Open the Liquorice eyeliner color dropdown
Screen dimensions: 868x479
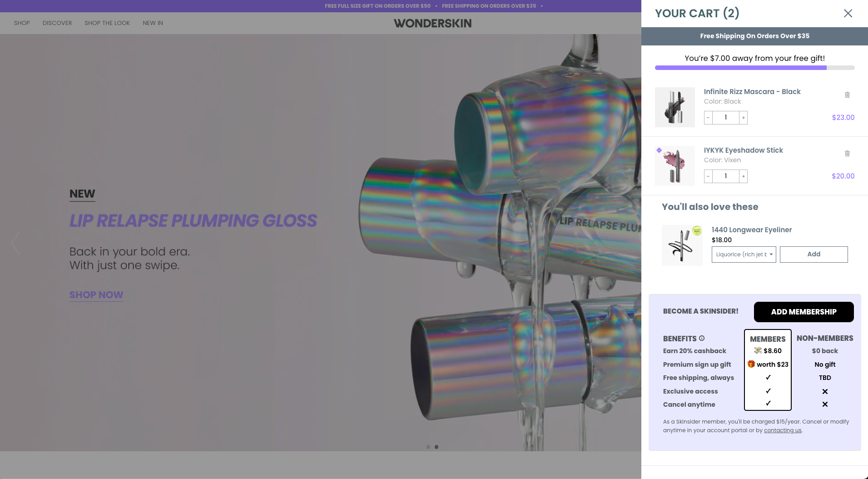point(744,254)
